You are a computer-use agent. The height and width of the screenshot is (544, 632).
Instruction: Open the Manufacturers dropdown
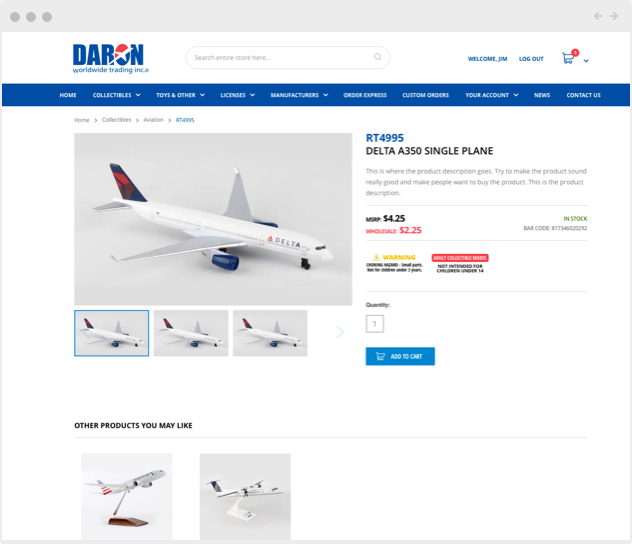[299, 95]
